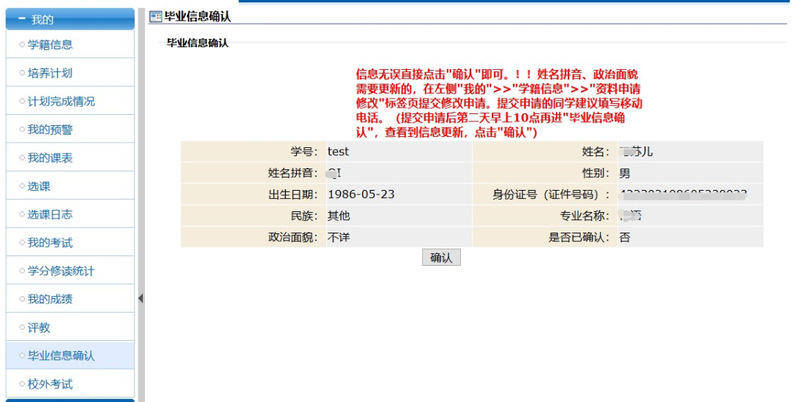Click the 学号 value test
This screenshot has height=402, width=798.
(x=338, y=152)
